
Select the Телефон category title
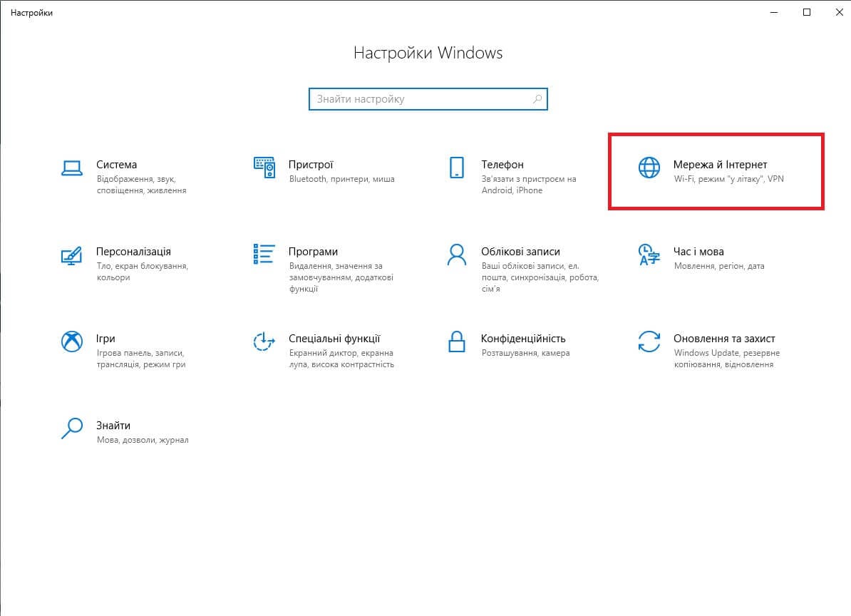[502, 165]
